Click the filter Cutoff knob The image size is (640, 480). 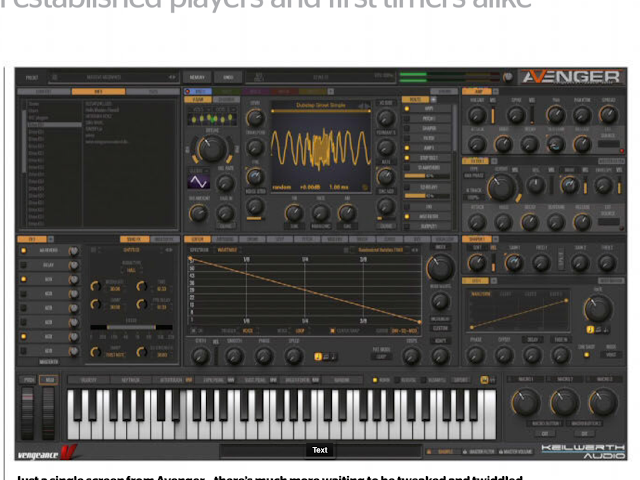coord(502,187)
